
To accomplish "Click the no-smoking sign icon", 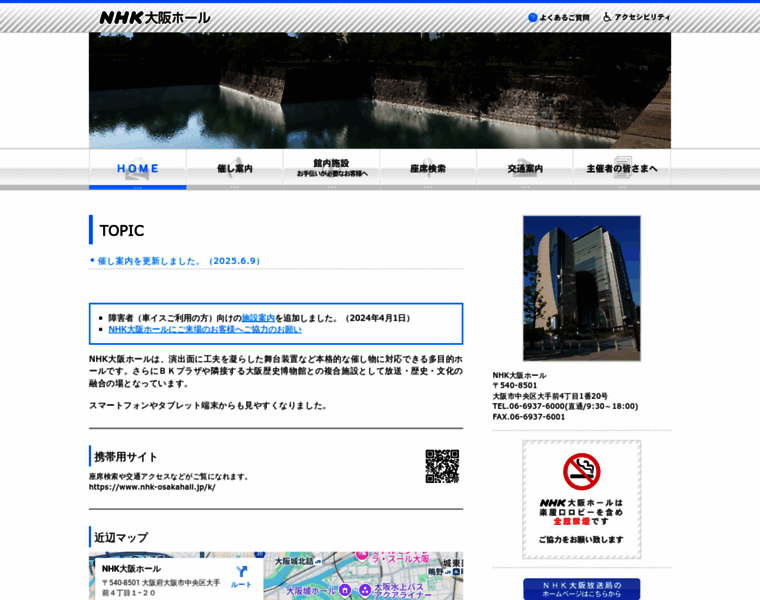I will click(x=582, y=472).
